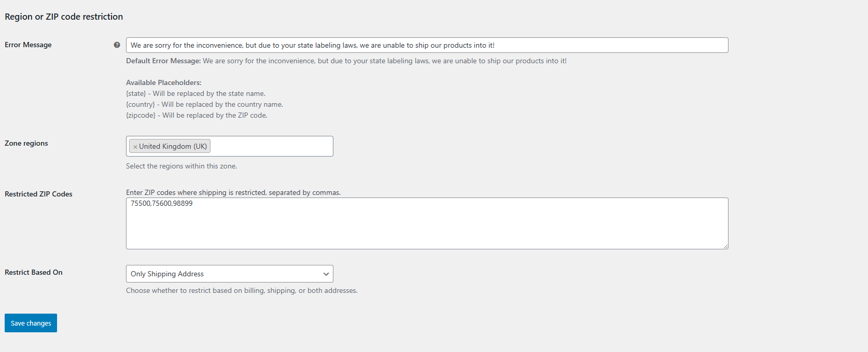Screen dimensions: 868x352
Task: Click the Region or ZIP code restriction heading
Action: pos(64,17)
